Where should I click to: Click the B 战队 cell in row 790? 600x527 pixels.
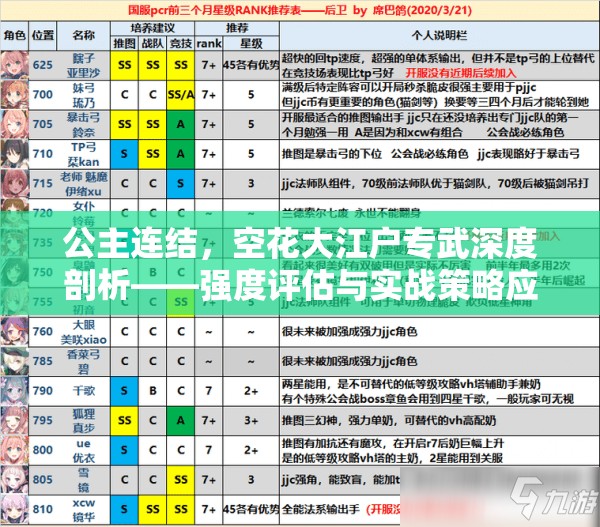tap(153, 391)
